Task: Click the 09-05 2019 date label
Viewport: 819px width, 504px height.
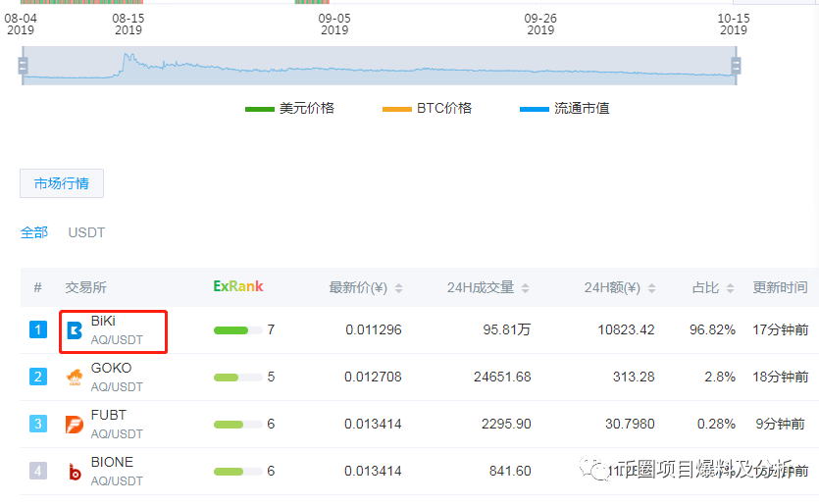Action: (334, 25)
